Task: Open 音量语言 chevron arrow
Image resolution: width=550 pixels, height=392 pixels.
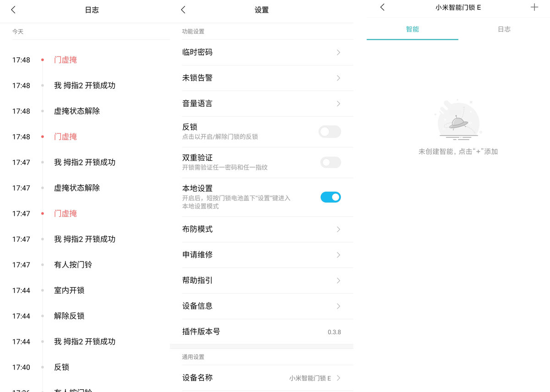Action: pyautogui.click(x=338, y=103)
